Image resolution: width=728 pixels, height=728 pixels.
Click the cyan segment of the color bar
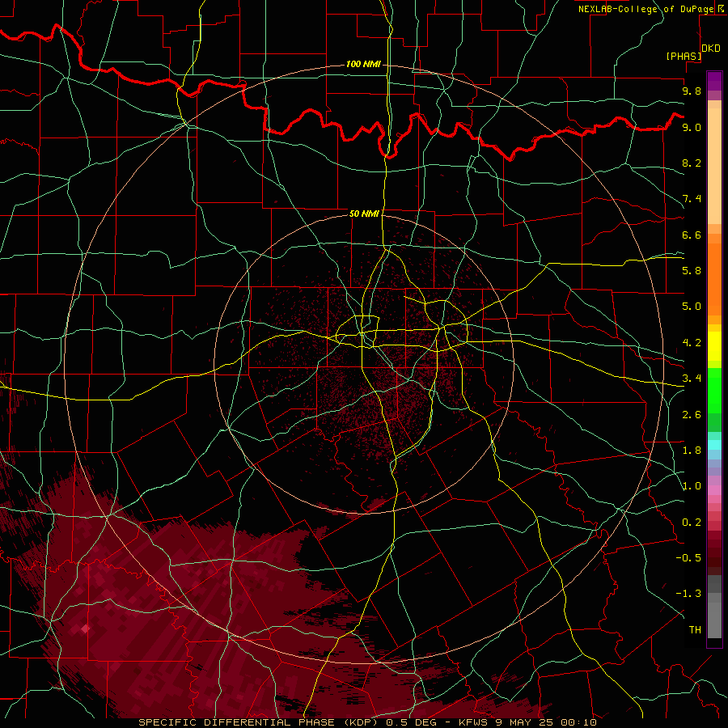[x=714, y=444]
